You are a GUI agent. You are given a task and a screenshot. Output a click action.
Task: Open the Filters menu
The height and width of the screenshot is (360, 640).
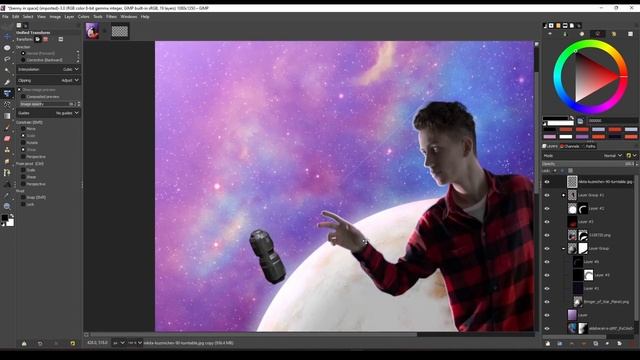111,17
